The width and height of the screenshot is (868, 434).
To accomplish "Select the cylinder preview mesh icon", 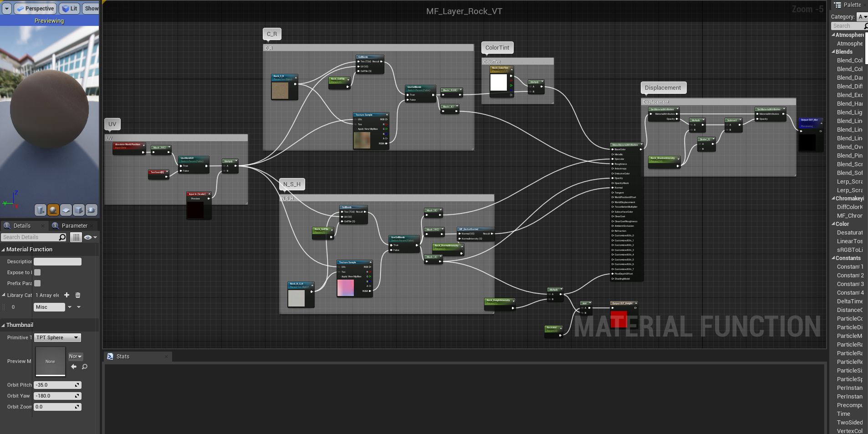I will tap(41, 210).
